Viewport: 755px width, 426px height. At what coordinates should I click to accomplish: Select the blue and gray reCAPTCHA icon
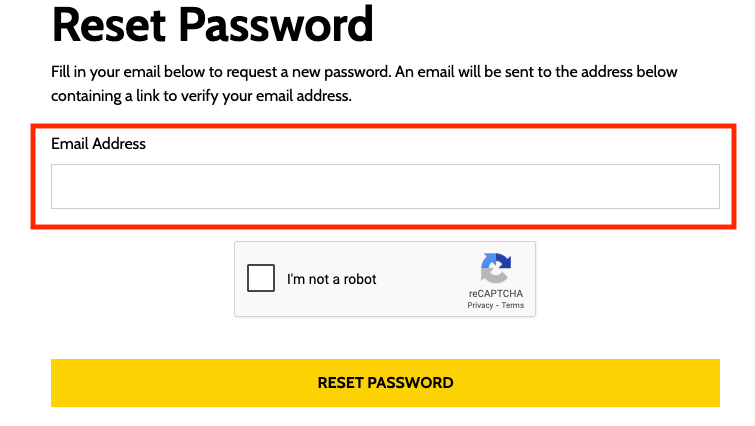tap(495, 268)
